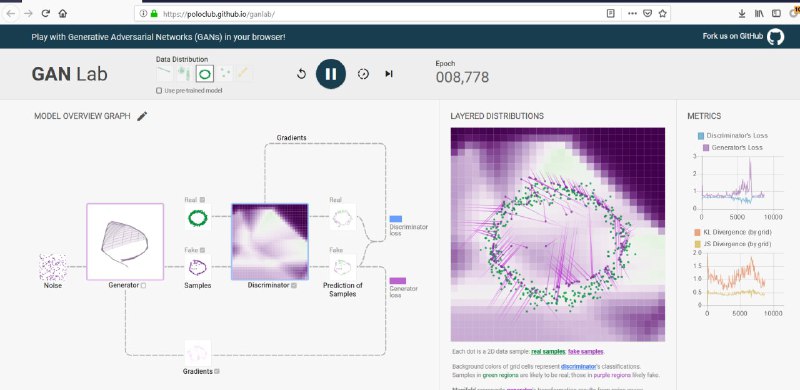800x390 pixels.
Task: Toggle the Generator visibility checkbox
Action: click(143, 286)
